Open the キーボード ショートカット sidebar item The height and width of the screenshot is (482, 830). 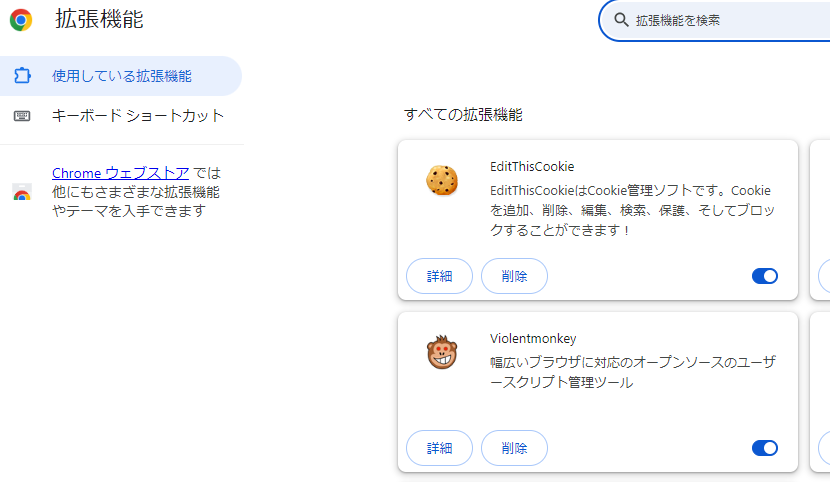(138, 116)
